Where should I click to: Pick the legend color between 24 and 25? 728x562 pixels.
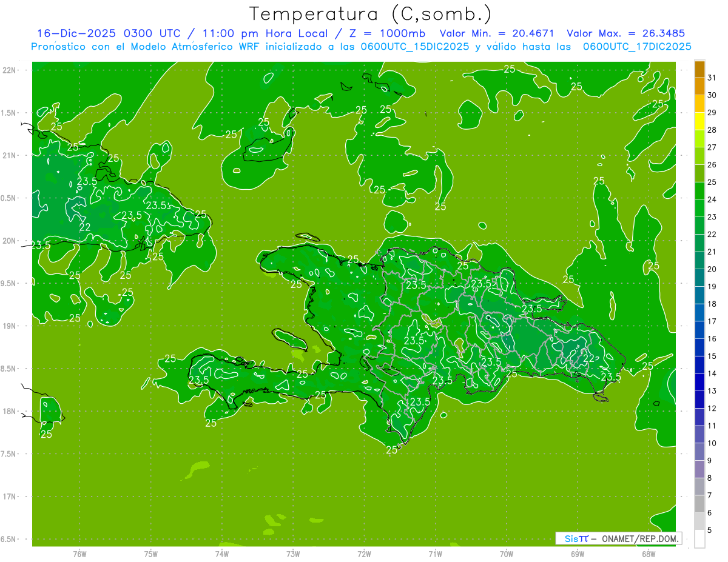699,191
